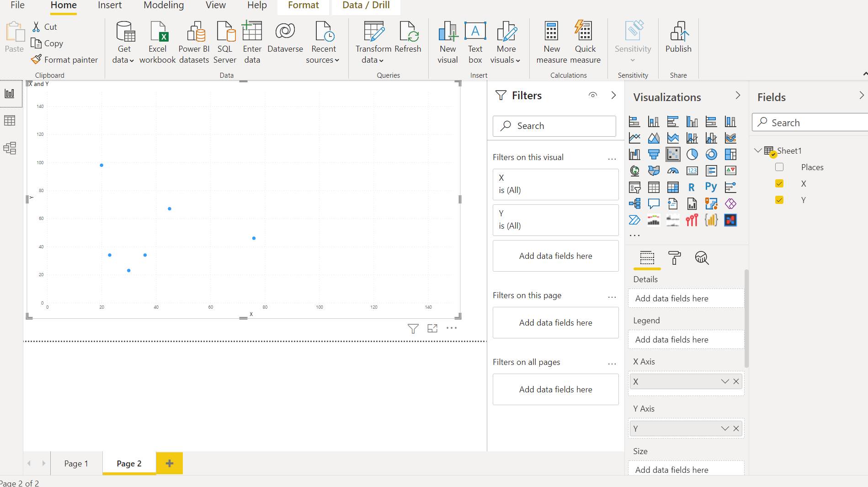Switch to Data view in left sidebar
The image size is (868, 487).
coord(10,121)
